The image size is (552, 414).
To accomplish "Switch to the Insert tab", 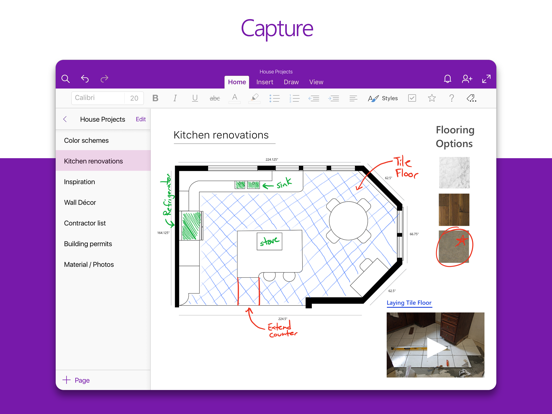I will (265, 82).
